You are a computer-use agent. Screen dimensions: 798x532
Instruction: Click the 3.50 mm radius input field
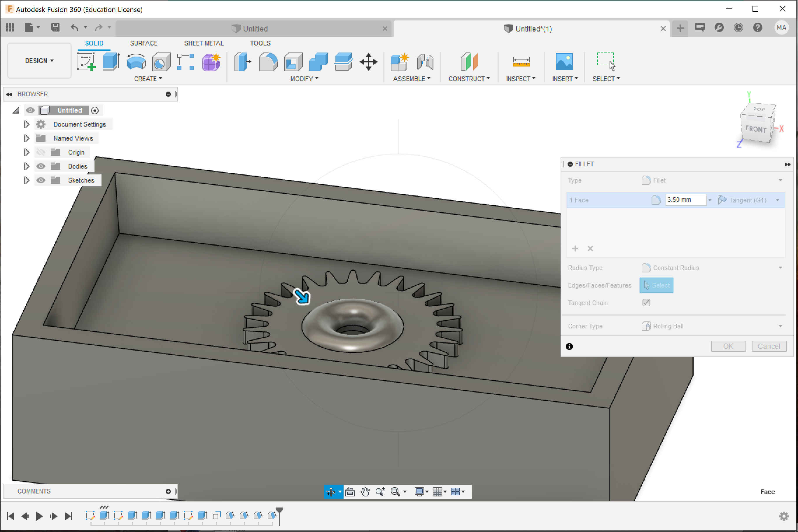685,200
